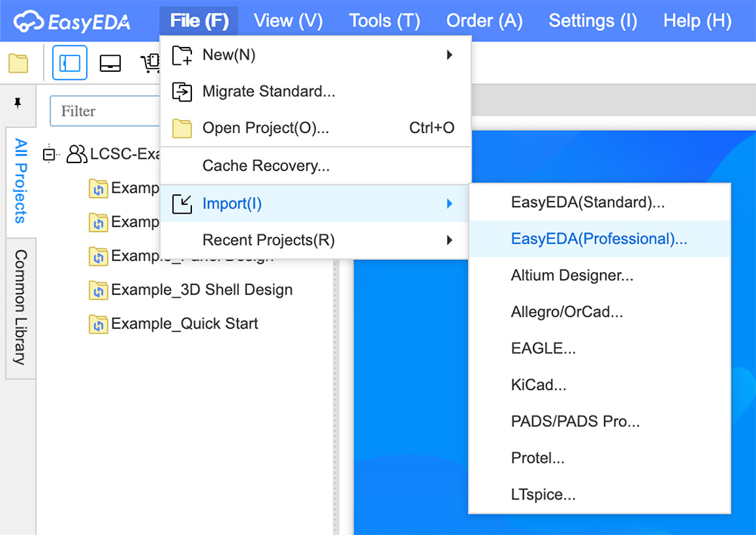Click Example_Quick Start folder icon
Screen dimensions: 756x535
tap(98, 324)
